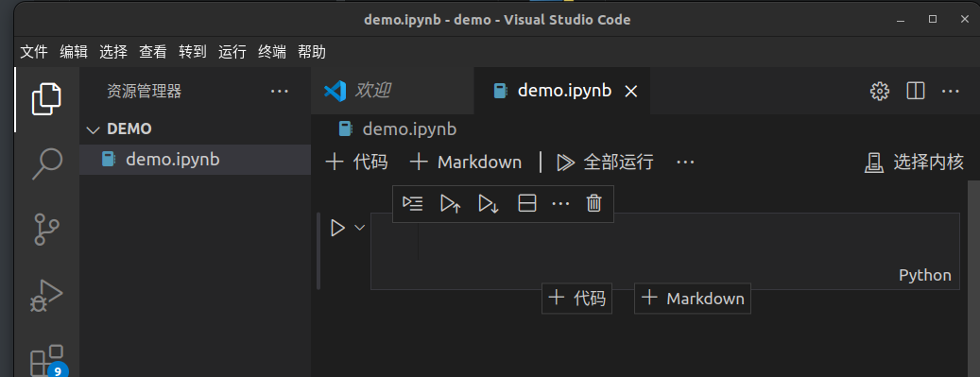This screenshot has height=377, width=980.
Task: Open the Source Control view icon
Action: click(x=46, y=230)
